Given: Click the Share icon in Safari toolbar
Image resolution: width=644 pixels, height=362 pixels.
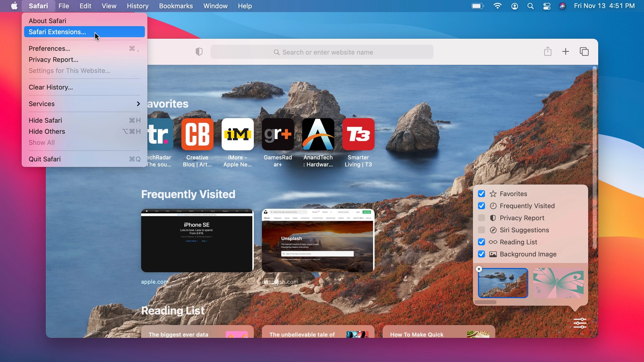Looking at the screenshot, I should 548,51.
